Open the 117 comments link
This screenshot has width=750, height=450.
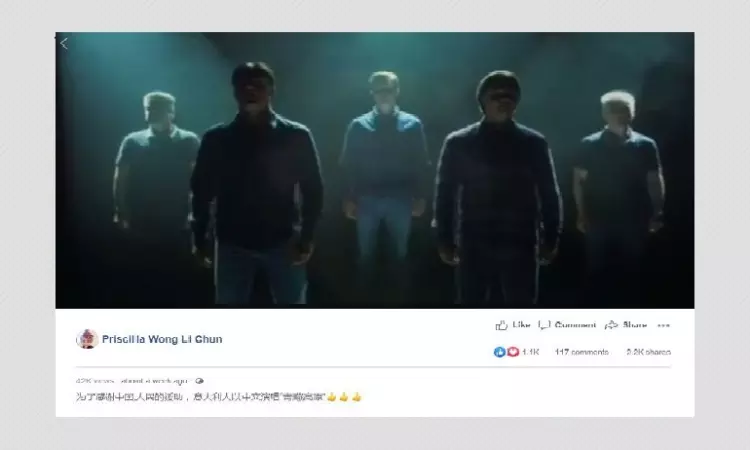click(582, 352)
